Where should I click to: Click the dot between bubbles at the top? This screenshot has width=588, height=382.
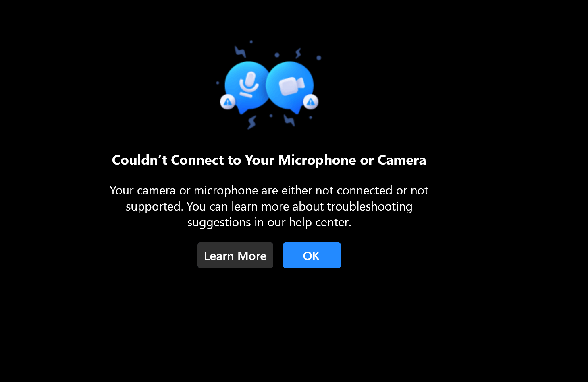pos(277,55)
